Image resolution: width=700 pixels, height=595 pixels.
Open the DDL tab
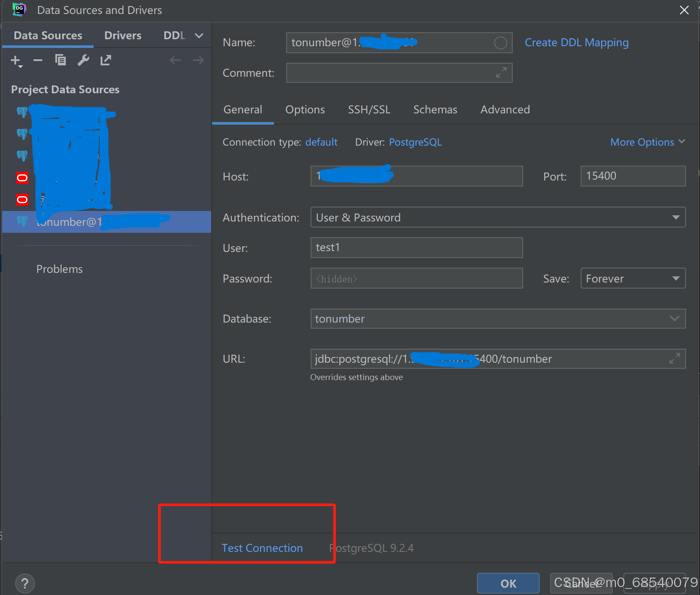tap(174, 35)
